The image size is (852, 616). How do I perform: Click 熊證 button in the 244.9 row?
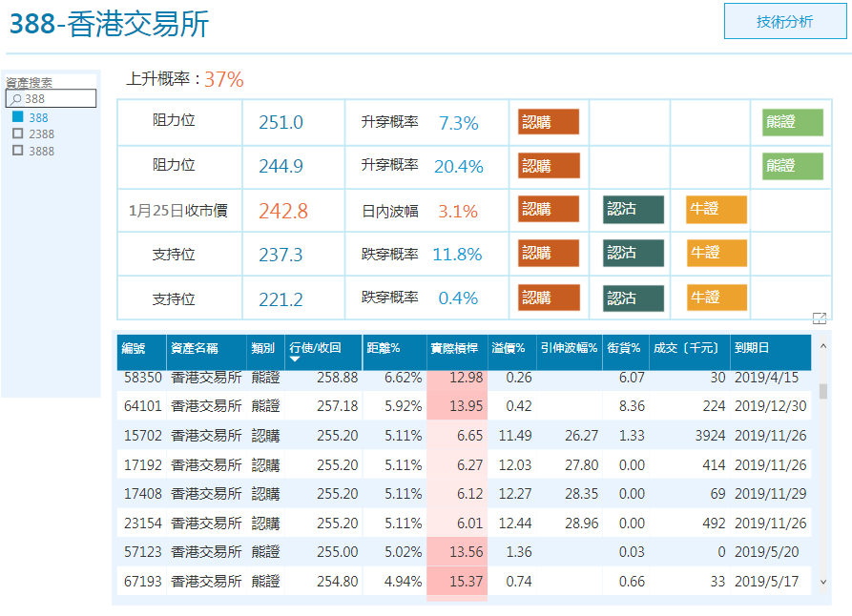[x=793, y=166]
